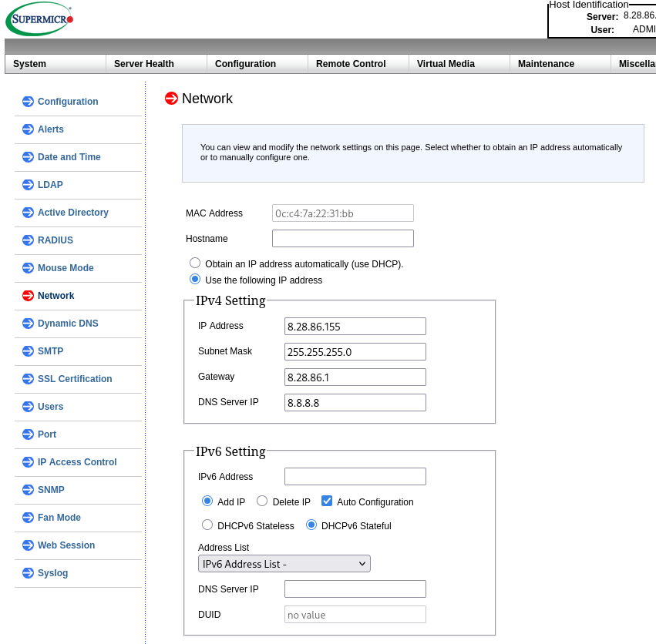This screenshot has width=656, height=644.
Task: Select the DHCPv6 Stateless option
Action: click(x=207, y=525)
